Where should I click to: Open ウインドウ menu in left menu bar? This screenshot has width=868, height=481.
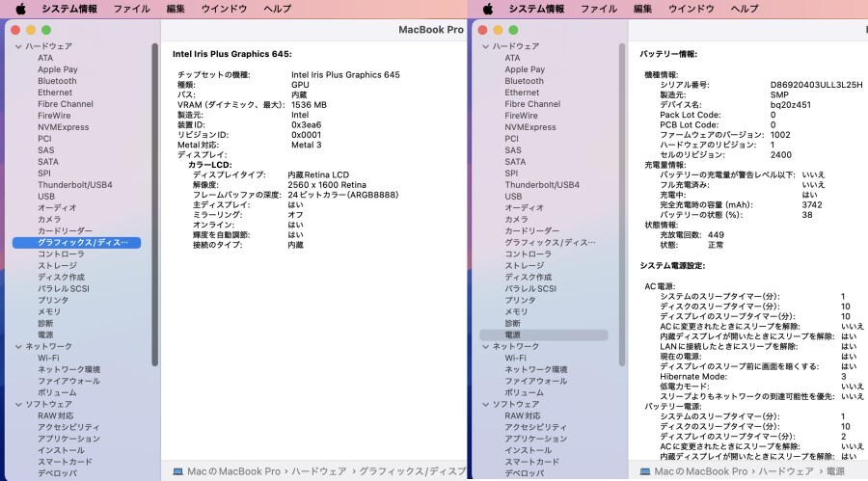[224, 9]
